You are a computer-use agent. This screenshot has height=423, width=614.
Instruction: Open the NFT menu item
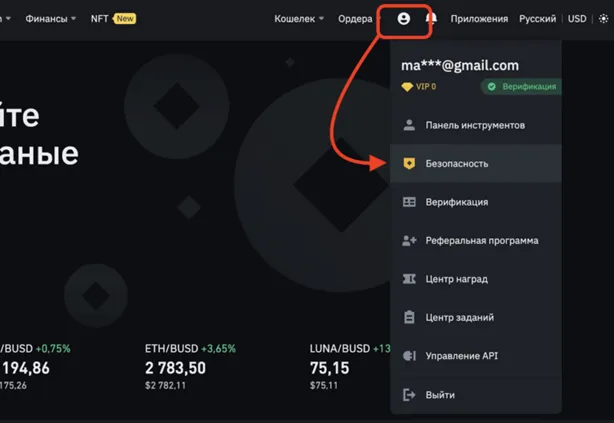[x=100, y=18]
